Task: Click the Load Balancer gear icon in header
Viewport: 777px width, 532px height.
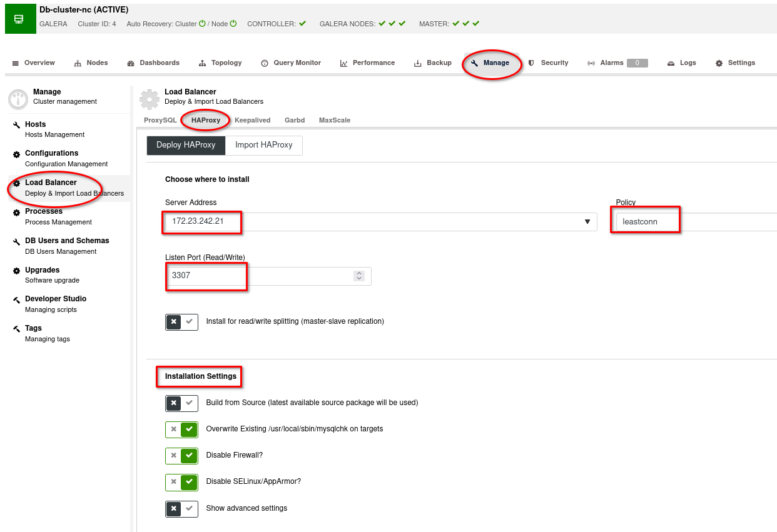Action: pyautogui.click(x=149, y=99)
